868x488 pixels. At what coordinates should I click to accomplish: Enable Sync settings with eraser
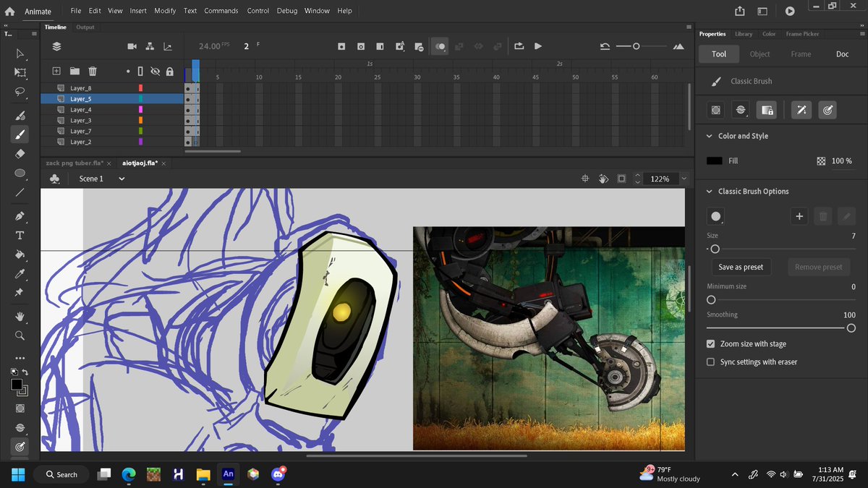pyautogui.click(x=710, y=361)
